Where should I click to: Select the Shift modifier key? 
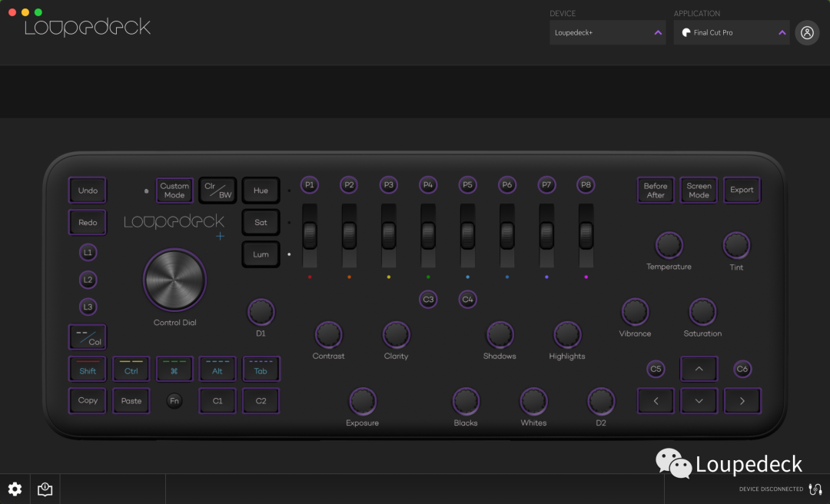pyautogui.click(x=88, y=369)
